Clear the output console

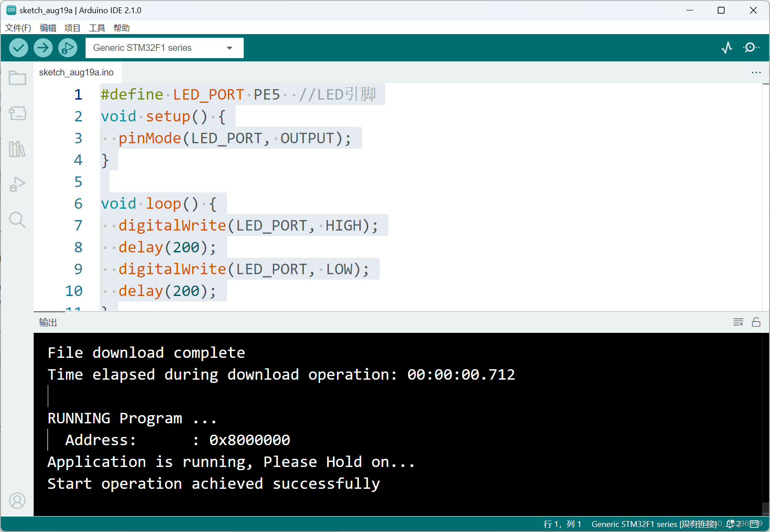pos(738,322)
